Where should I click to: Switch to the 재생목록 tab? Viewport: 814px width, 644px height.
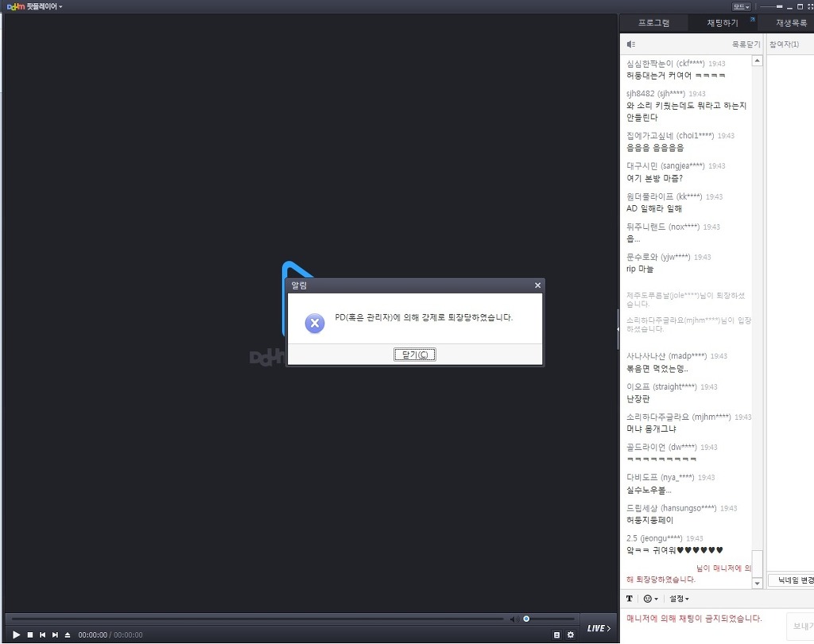coord(791,23)
